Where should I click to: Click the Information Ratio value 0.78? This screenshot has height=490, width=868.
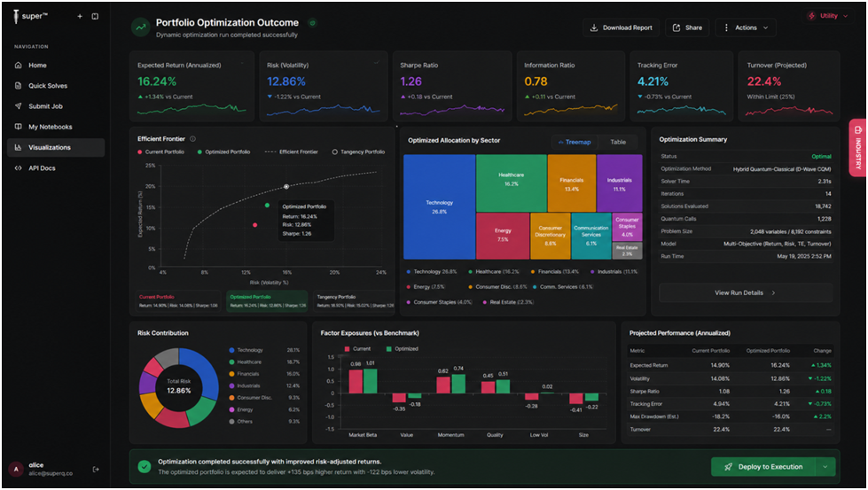(536, 82)
